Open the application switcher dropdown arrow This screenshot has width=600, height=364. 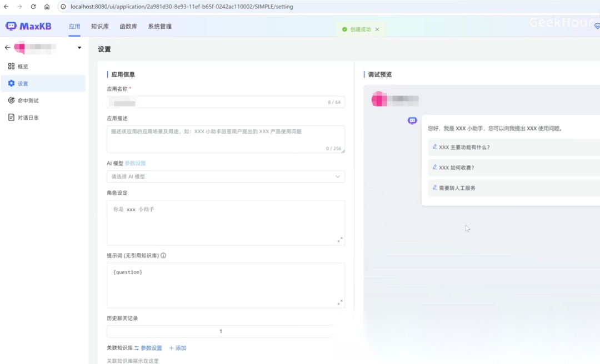(x=79, y=48)
